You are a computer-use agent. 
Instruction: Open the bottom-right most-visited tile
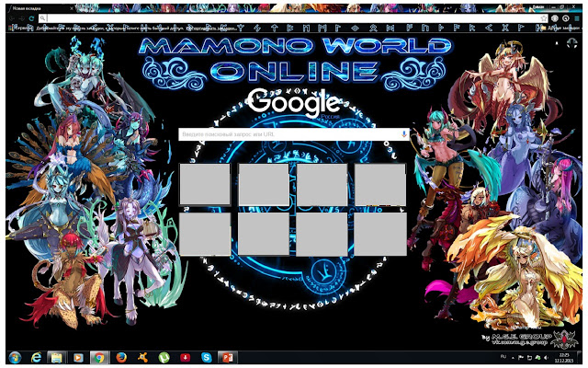pyautogui.click(x=379, y=234)
